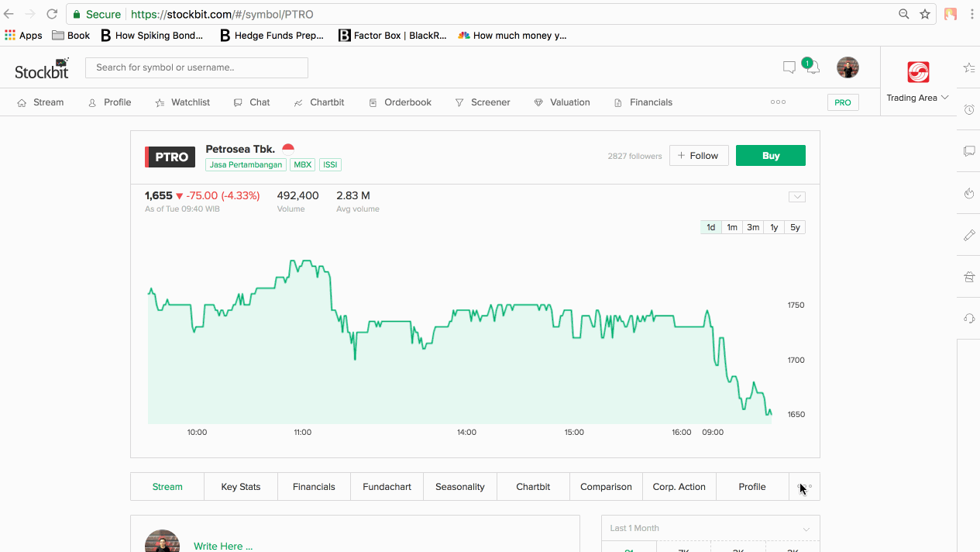Click the red flag icon beside Petrosea Tbk.
Screen dimensions: 980x552
tap(288, 147)
